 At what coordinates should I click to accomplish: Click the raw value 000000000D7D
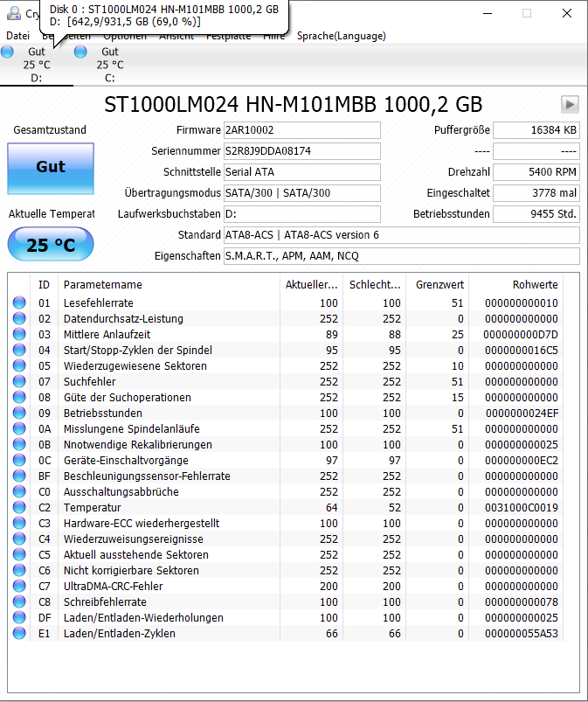click(x=521, y=335)
